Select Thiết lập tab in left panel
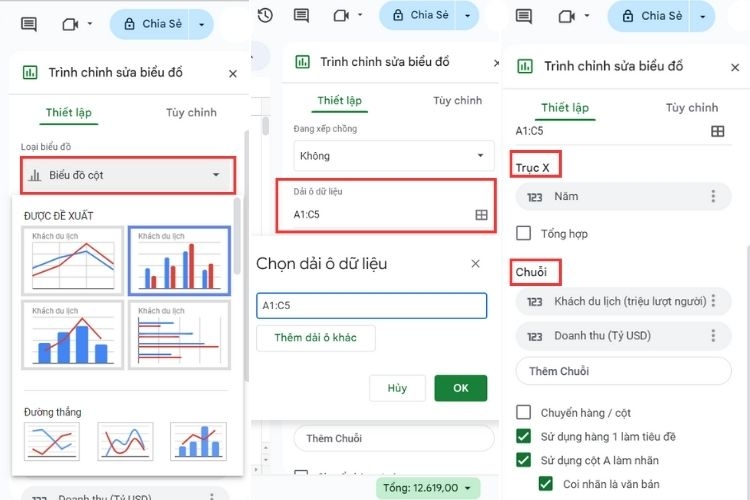The width and height of the screenshot is (750, 500). click(68, 112)
